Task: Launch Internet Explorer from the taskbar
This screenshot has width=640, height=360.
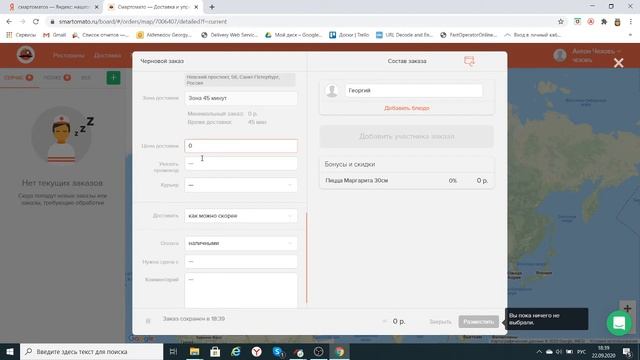Action: tap(236, 351)
